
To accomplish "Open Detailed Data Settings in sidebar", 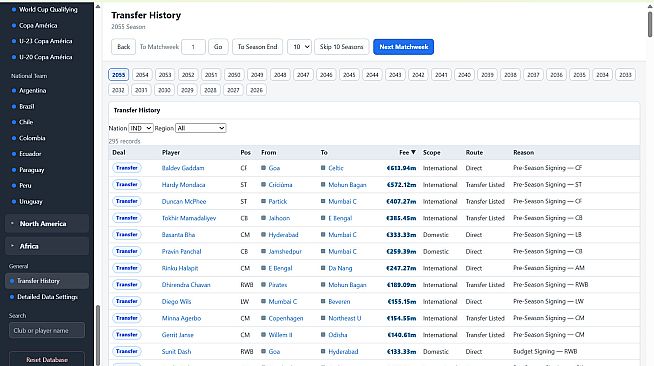I will tap(47, 297).
